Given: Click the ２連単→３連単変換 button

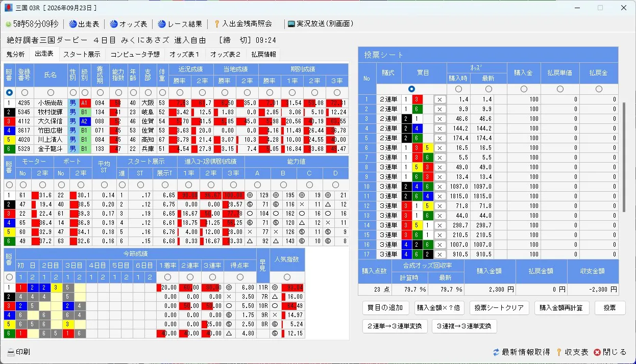Looking at the screenshot, I should point(395,326).
